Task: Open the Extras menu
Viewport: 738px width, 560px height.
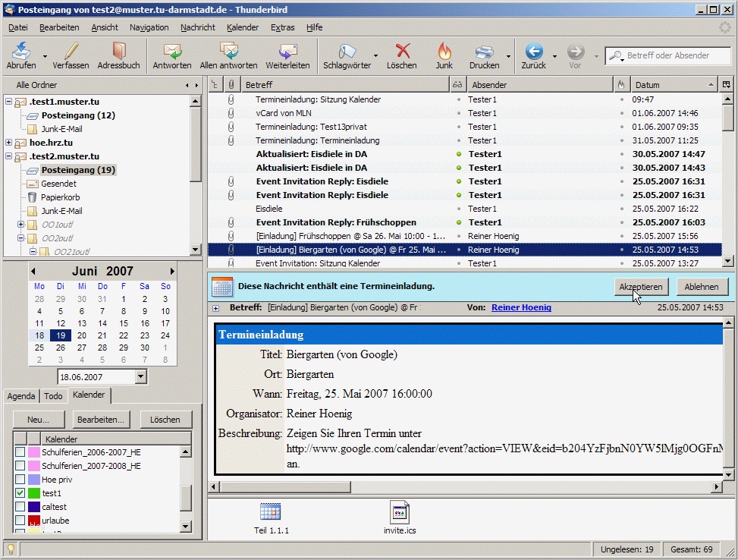Action: tap(282, 27)
